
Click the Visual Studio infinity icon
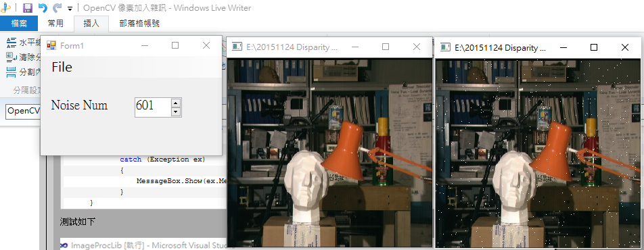tap(64, 245)
